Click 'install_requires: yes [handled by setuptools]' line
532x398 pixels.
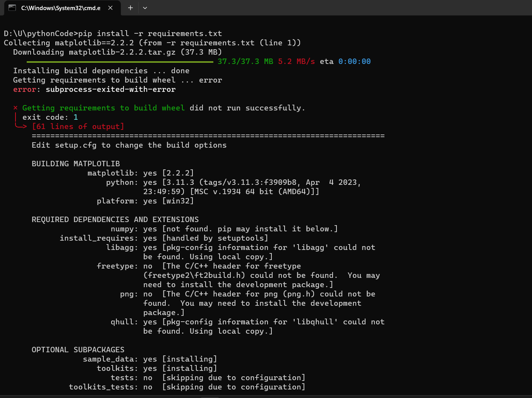(164, 238)
